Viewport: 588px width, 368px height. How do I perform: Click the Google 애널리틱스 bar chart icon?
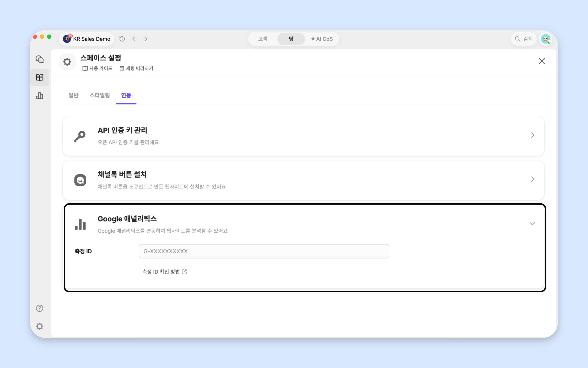(x=80, y=224)
